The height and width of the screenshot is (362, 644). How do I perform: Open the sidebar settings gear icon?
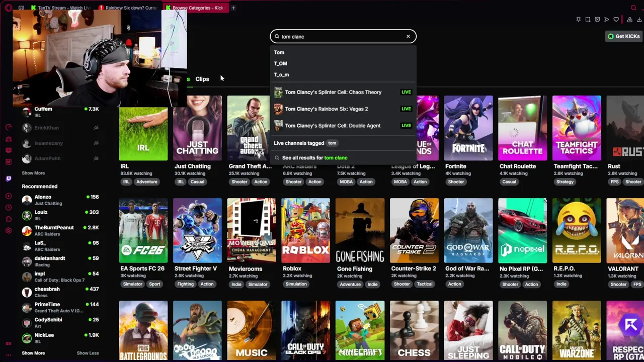[8, 230]
